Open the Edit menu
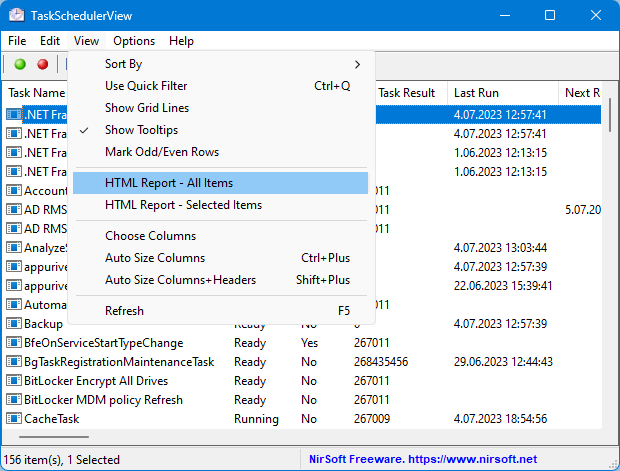This screenshot has height=471, width=620. (50, 41)
